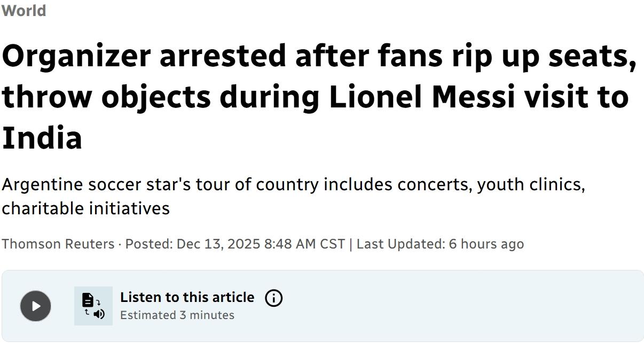Screen dimensions: 644x357
Task: Click 'Last Updated: 6 hours ago' text
Action: pyautogui.click(x=440, y=244)
